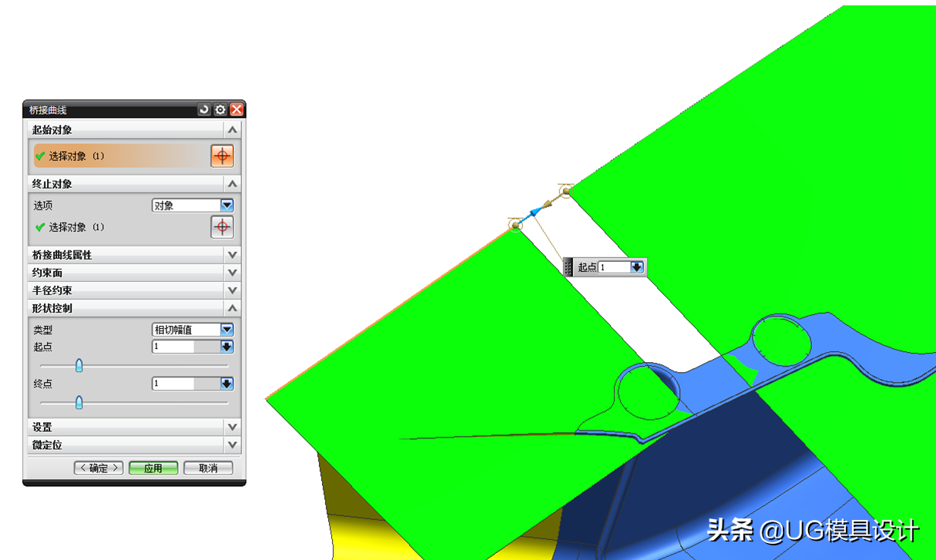Click the arrow icon on the viewport 起点 input
This screenshot has height=560, width=936.
click(637, 266)
